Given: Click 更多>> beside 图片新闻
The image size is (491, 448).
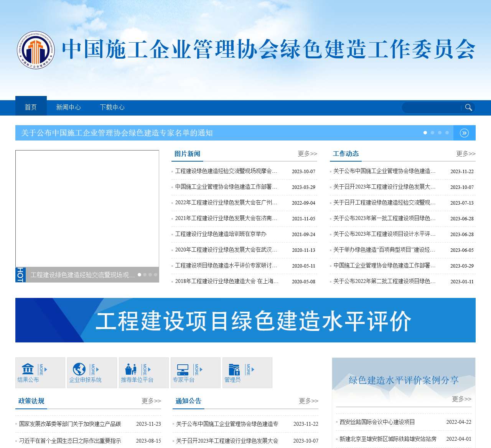Looking at the screenshot, I should (x=307, y=154).
